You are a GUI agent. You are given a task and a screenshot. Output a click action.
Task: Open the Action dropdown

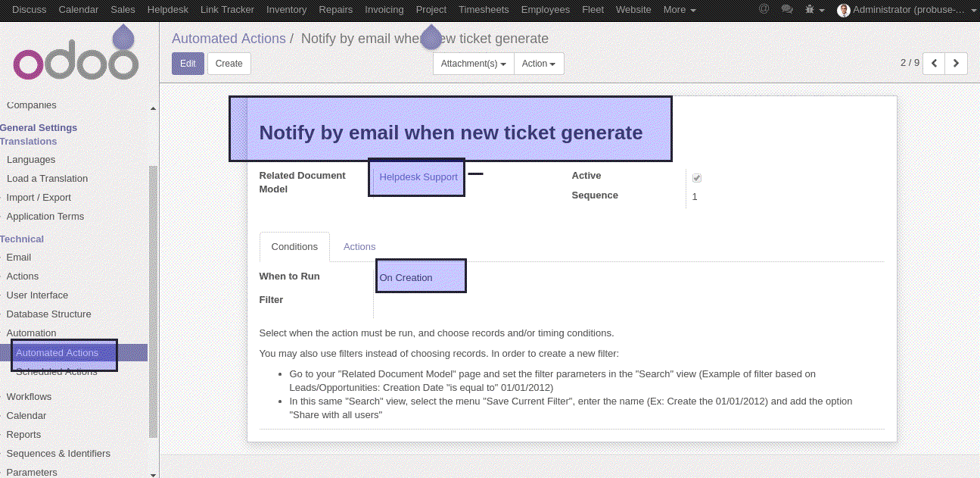539,64
